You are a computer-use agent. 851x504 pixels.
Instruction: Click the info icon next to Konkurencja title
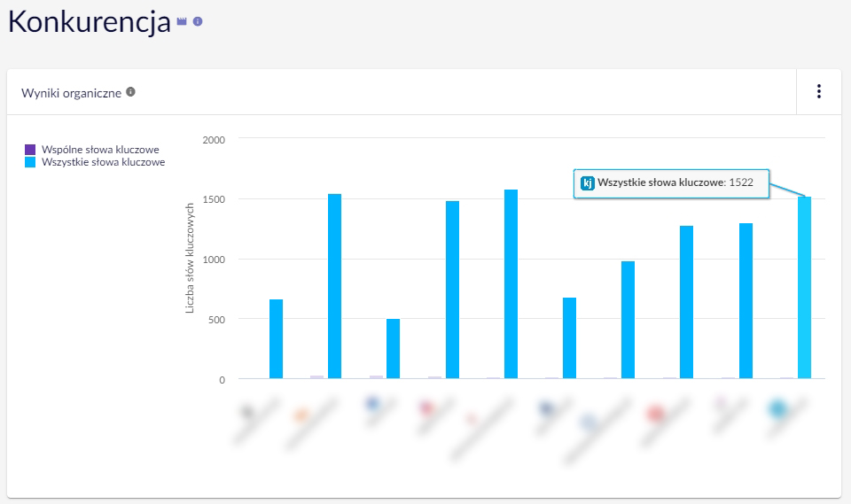point(198,21)
